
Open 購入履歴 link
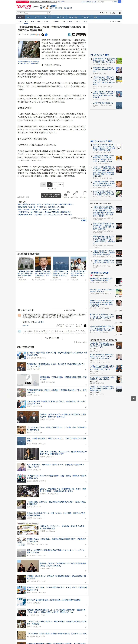112,13
